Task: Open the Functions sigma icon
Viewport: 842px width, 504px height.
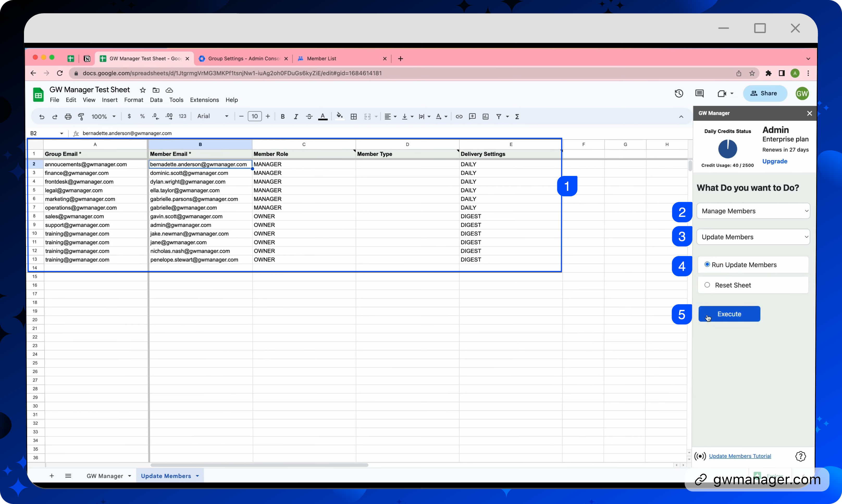Action: (x=517, y=116)
